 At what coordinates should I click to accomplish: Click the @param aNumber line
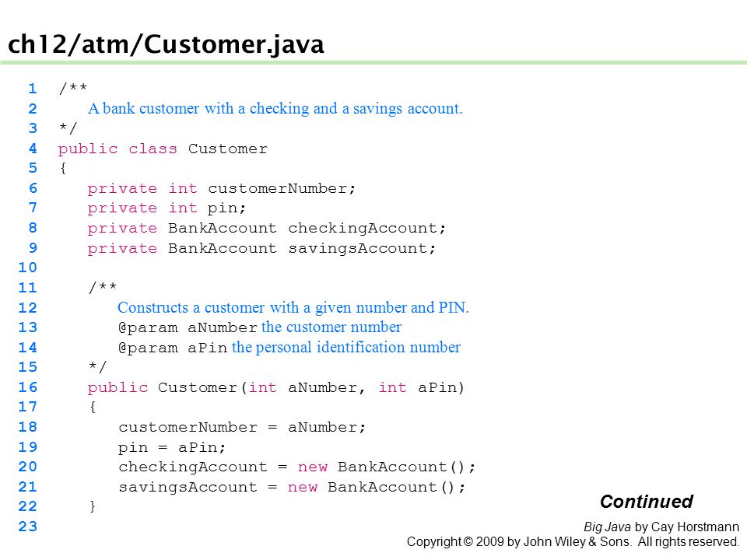click(260, 327)
